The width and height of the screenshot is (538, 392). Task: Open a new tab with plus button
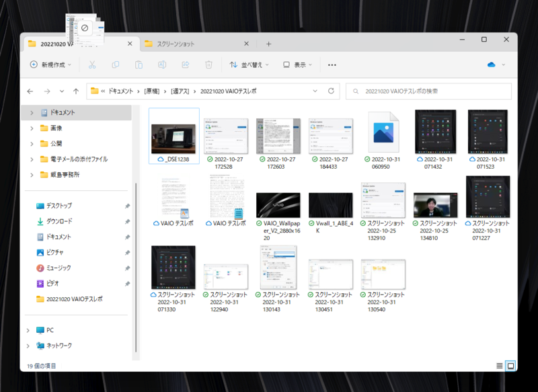coord(268,44)
